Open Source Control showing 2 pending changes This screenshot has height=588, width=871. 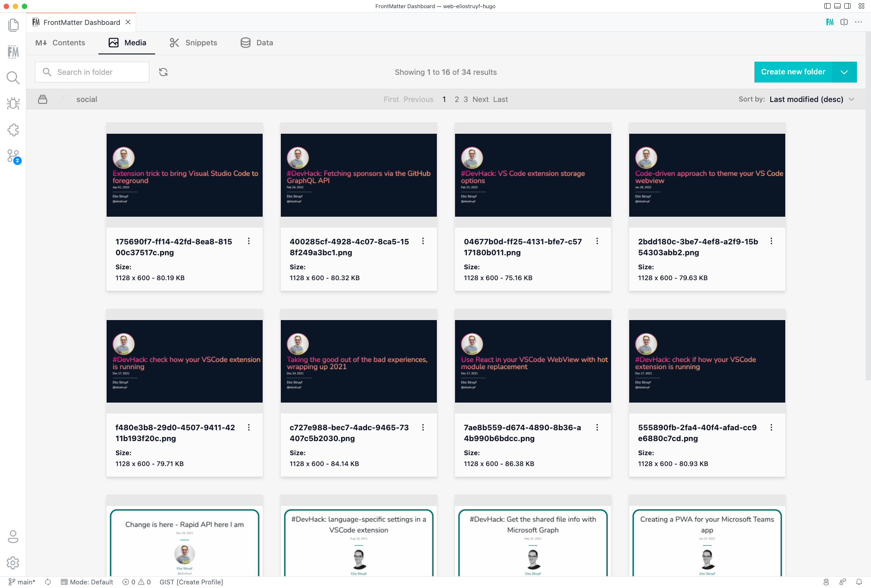[x=13, y=156]
